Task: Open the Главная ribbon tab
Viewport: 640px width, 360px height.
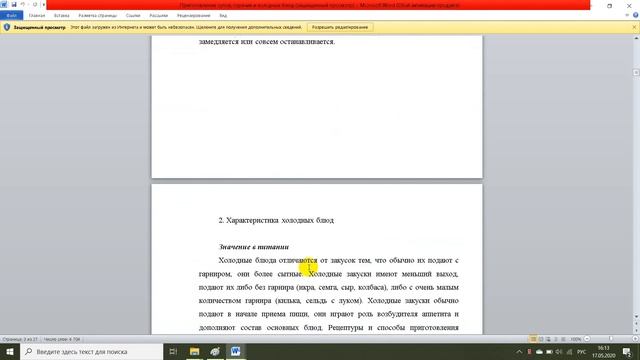Action: click(37, 16)
